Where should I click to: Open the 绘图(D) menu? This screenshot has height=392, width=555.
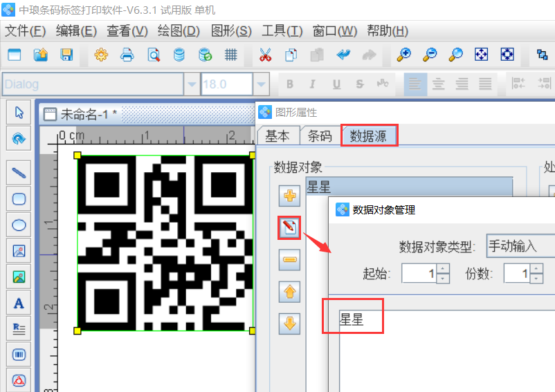coord(179,31)
